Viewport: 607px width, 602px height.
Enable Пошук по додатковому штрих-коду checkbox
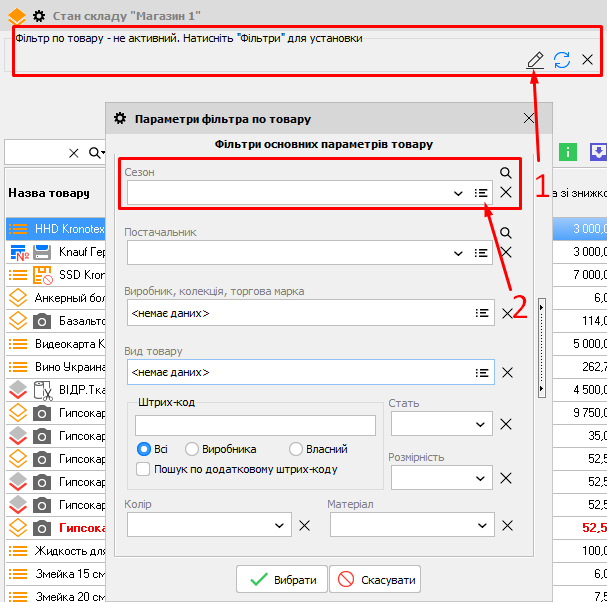pyautogui.click(x=144, y=469)
